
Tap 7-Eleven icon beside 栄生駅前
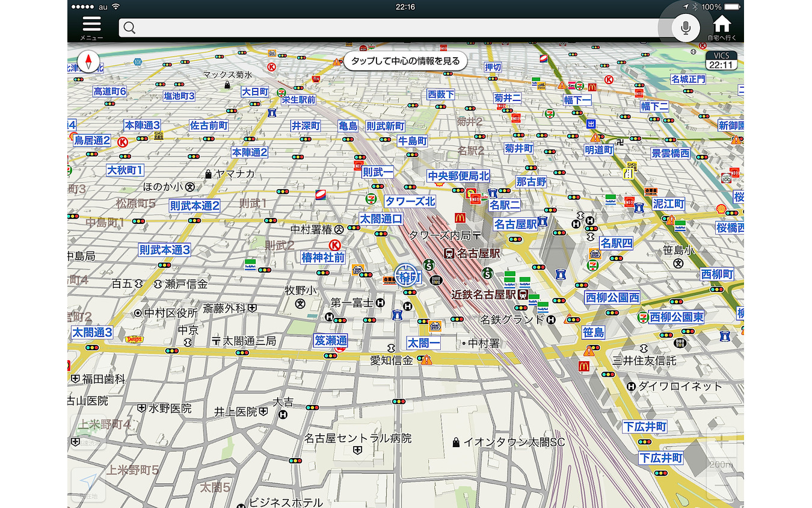tap(281, 92)
